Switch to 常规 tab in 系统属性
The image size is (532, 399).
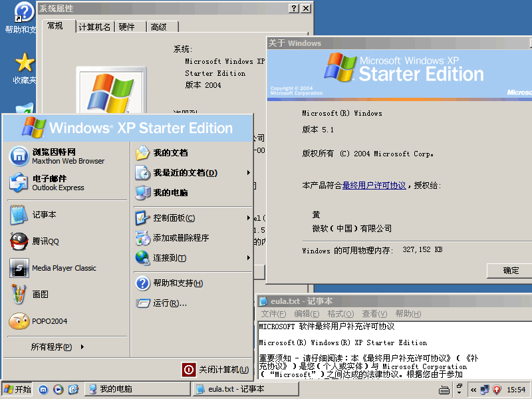click(58, 26)
